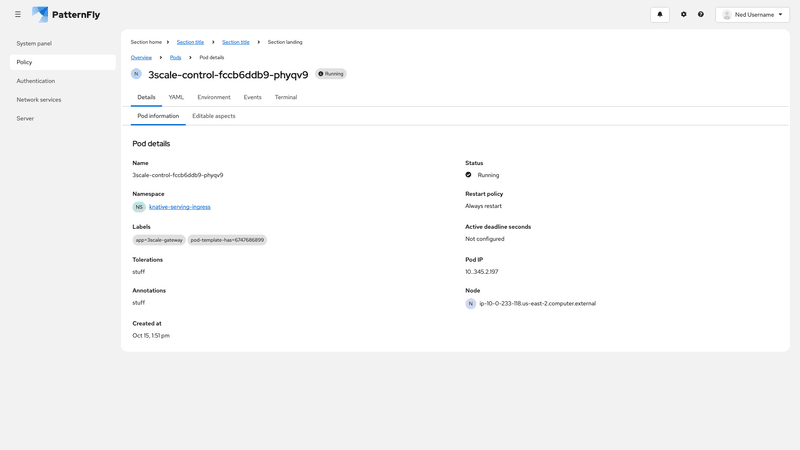This screenshot has width=800, height=450.
Task: Follow the knative-serving-ingress namespace link
Action: [x=180, y=207]
